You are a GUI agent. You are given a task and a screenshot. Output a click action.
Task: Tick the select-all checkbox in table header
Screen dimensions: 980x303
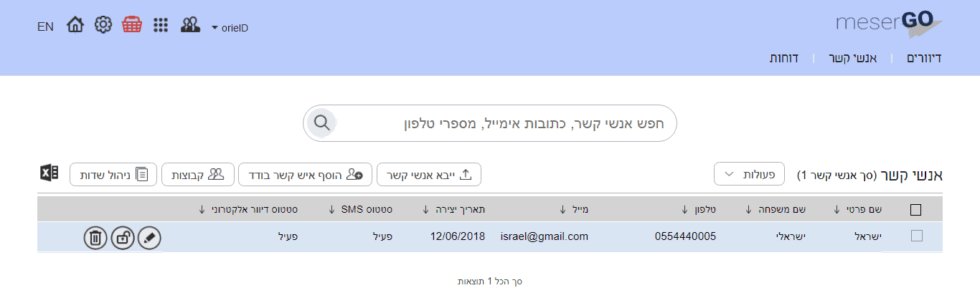pyautogui.click(x=915, y=210)
